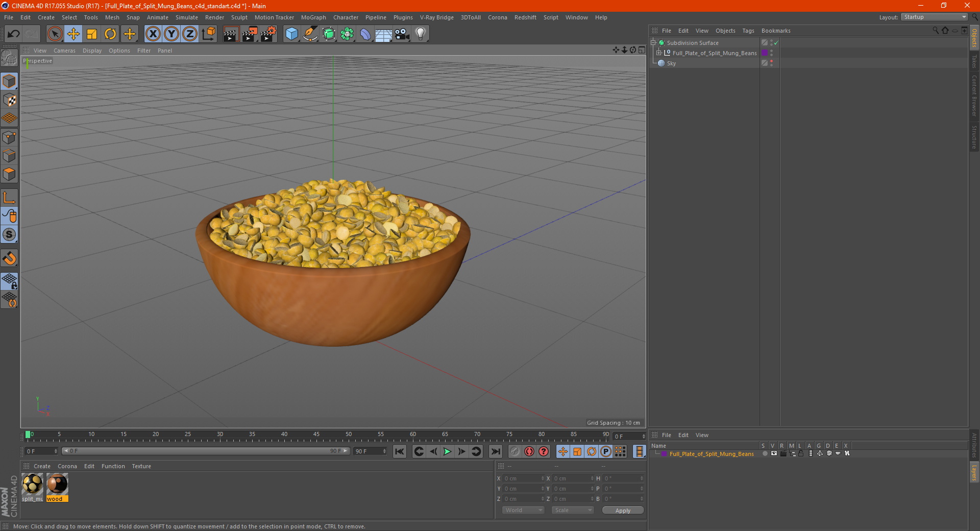This screenshot has height=531, width=980.
Task: Toggle layer Solo column
Action: pos(765,453)
